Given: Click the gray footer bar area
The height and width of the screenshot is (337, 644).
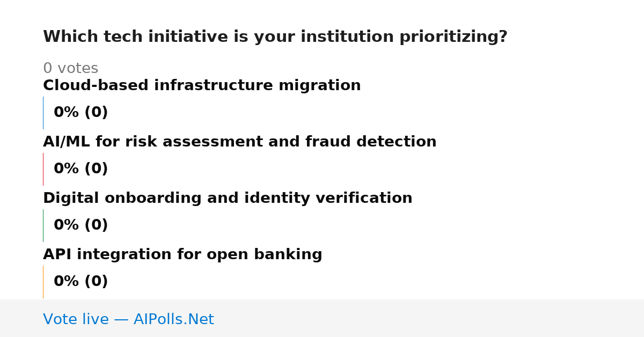Looking at the screenshot, I should click(x=322, y=318).
